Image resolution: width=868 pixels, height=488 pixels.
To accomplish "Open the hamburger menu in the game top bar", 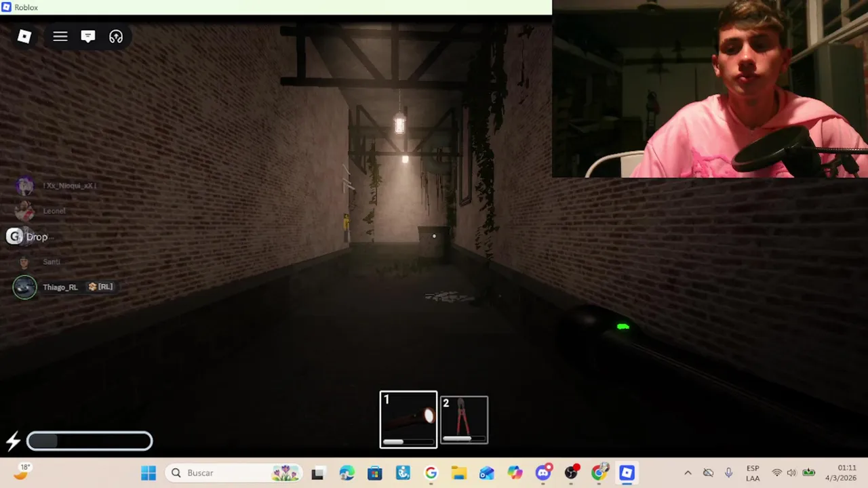I will (x=60, y=37).
